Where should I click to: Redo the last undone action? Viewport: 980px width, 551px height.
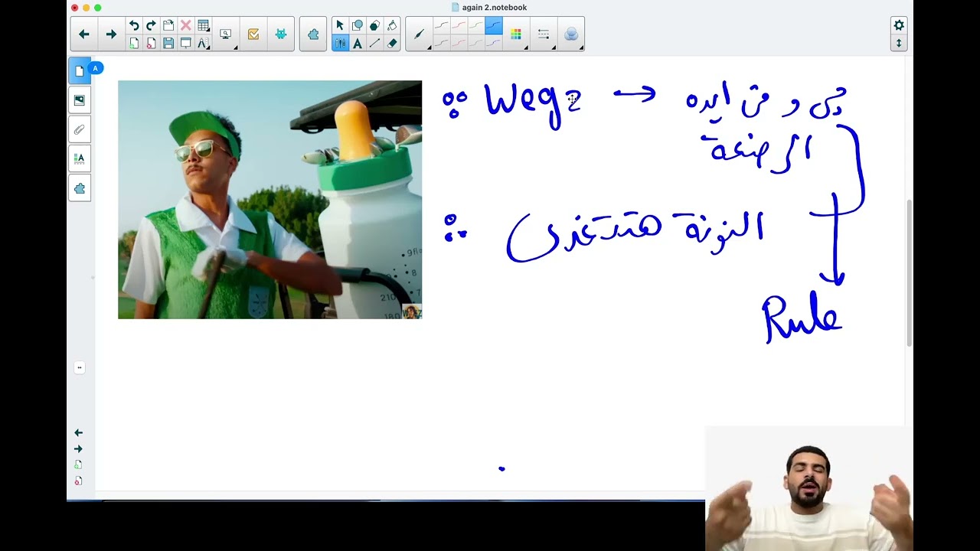pos(151,25)
